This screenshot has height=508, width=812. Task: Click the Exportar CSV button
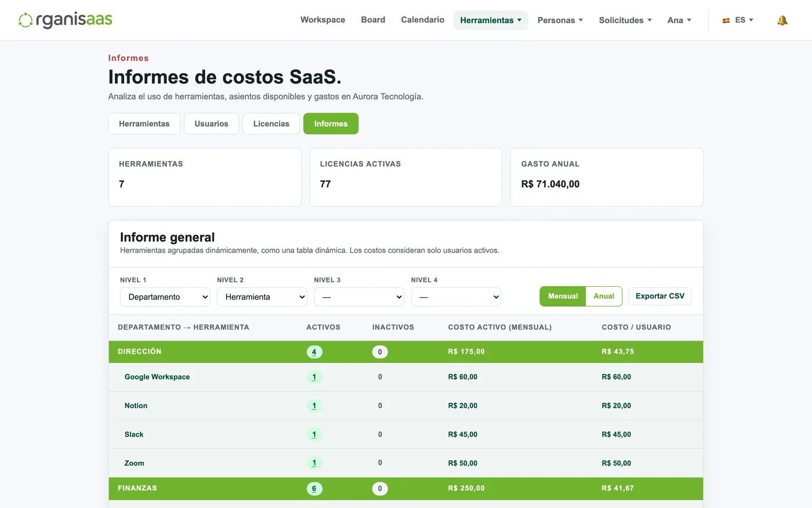[x=660, y=296]
